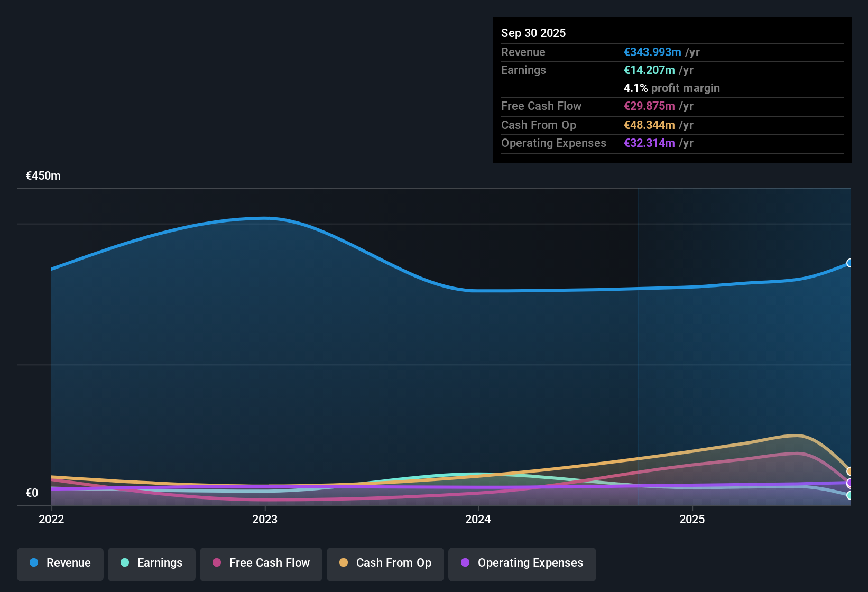This screenshot has height=592, width=868.
Task: Expand details for the 4.1% profit margin
Action: 672,88
